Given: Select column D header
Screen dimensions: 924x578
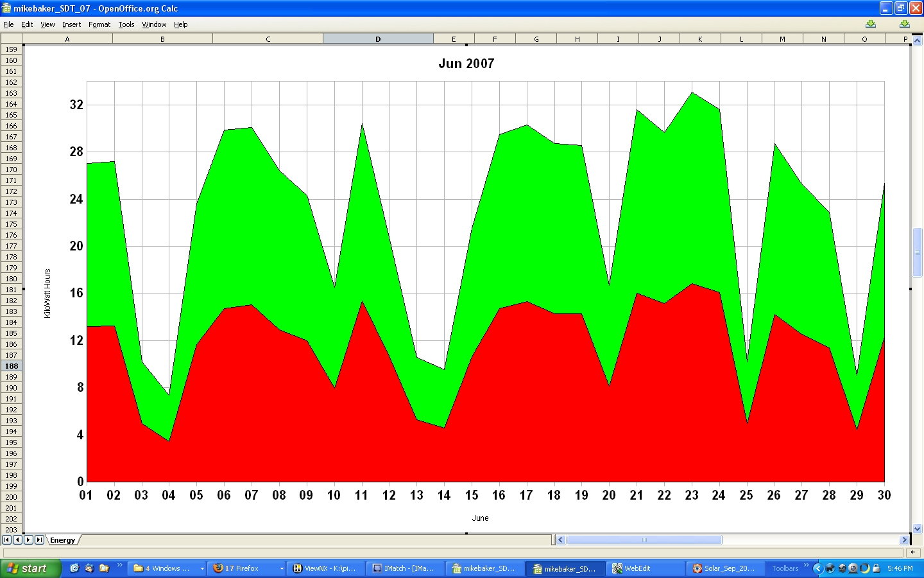Looking at the screenshot, I should [378, 39].
